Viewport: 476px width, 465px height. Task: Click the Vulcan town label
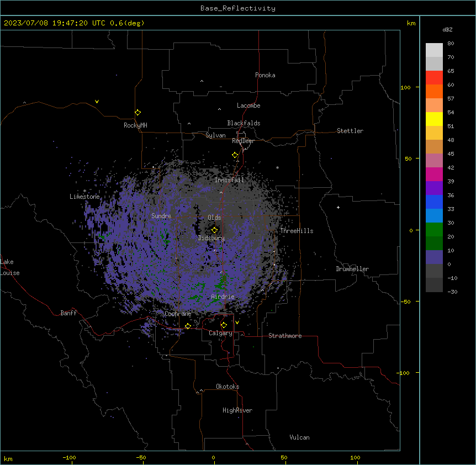(299, 437)
